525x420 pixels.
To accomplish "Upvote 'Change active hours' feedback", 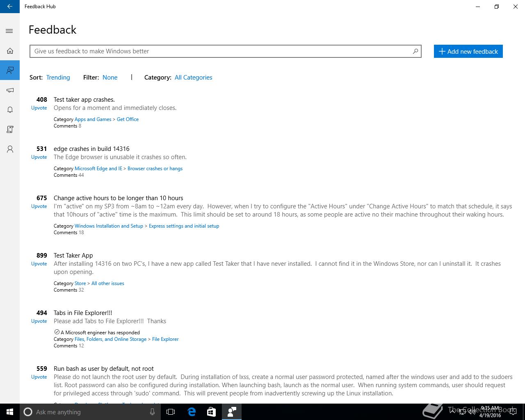I will [39, 206].
